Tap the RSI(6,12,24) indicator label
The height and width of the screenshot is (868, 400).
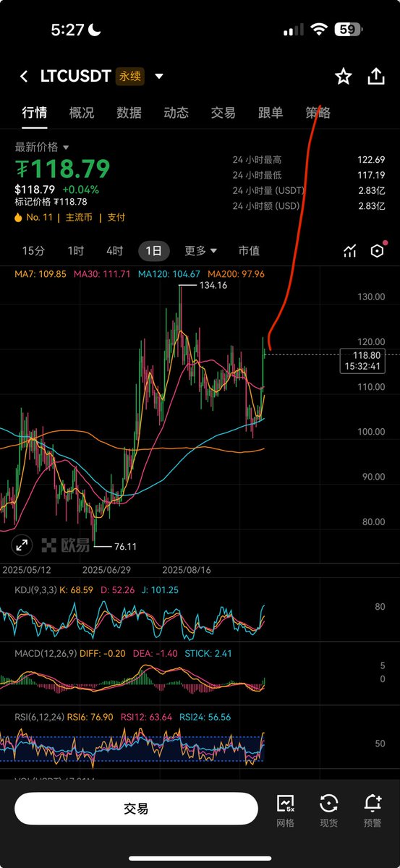click(x=38, y=718)
